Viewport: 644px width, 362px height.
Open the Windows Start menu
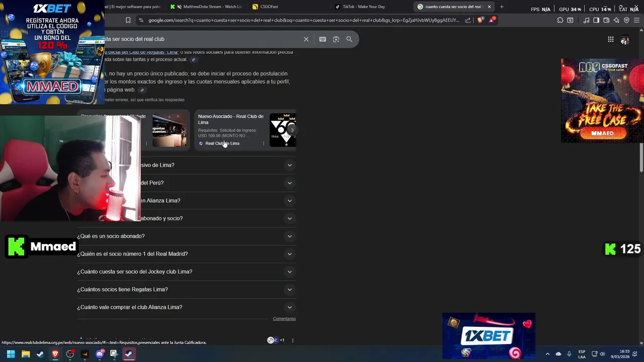tap(11, 354)
